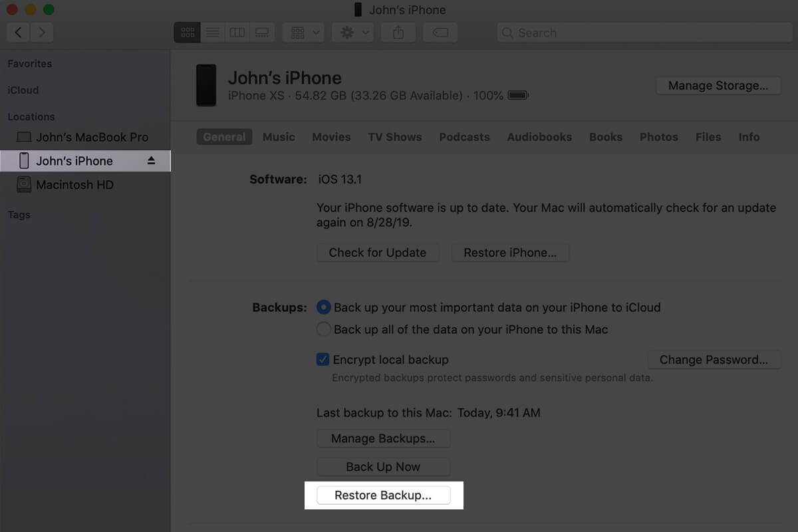Switch to the Books tab
The image size is (798, 532).
pyautogui.click(x=606, y=137)
